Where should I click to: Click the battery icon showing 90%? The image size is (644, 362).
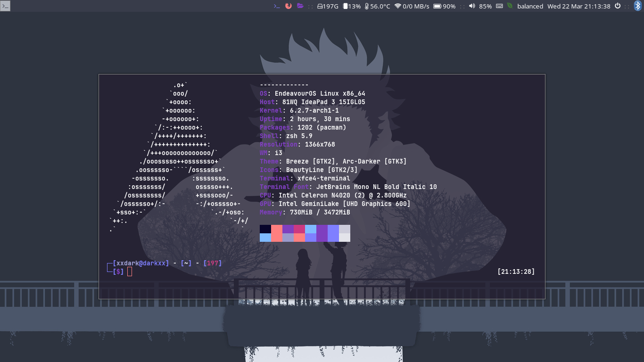point(437,6)
